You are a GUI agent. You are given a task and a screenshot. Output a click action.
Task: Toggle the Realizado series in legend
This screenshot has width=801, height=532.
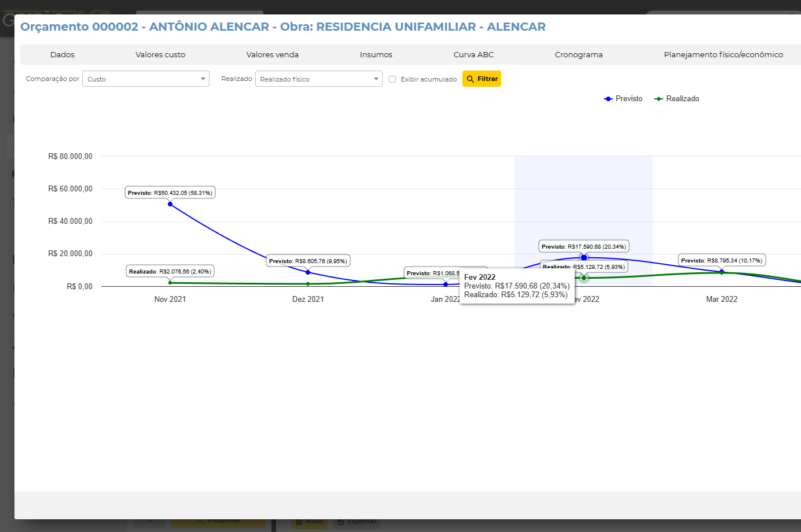click(677, 99)
